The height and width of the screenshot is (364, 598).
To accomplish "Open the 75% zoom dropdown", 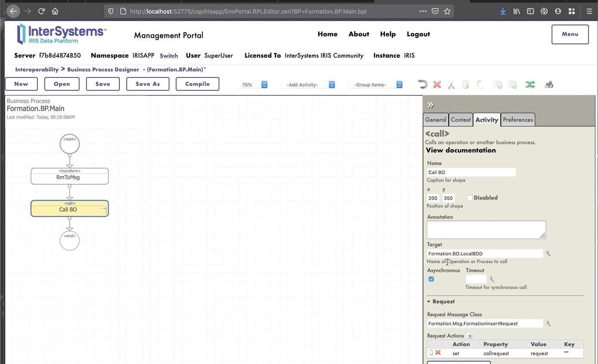I will click(x=253, y=85).
